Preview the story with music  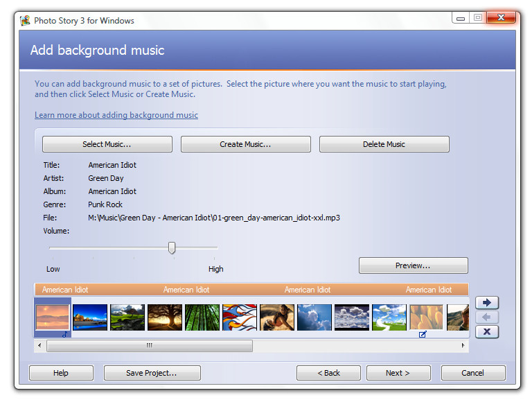pyautogui.click(x=414, y=265)
